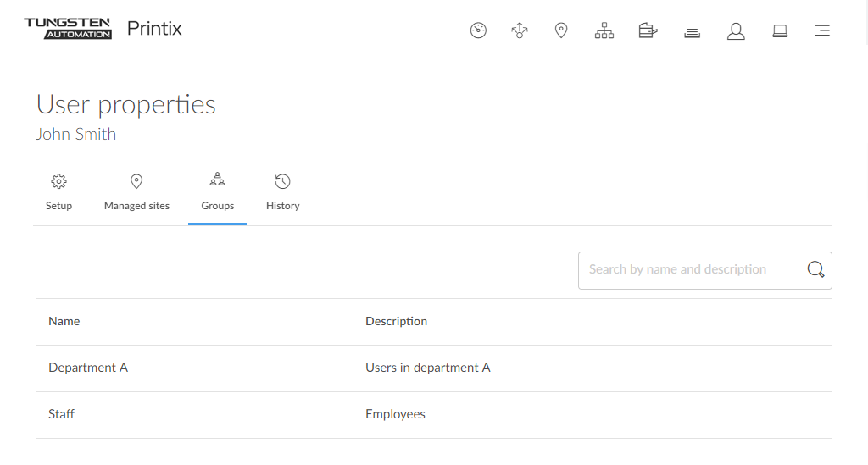This screenshot has height=465, width=868.
Task: Open the History tab
Action: [282, 192]
